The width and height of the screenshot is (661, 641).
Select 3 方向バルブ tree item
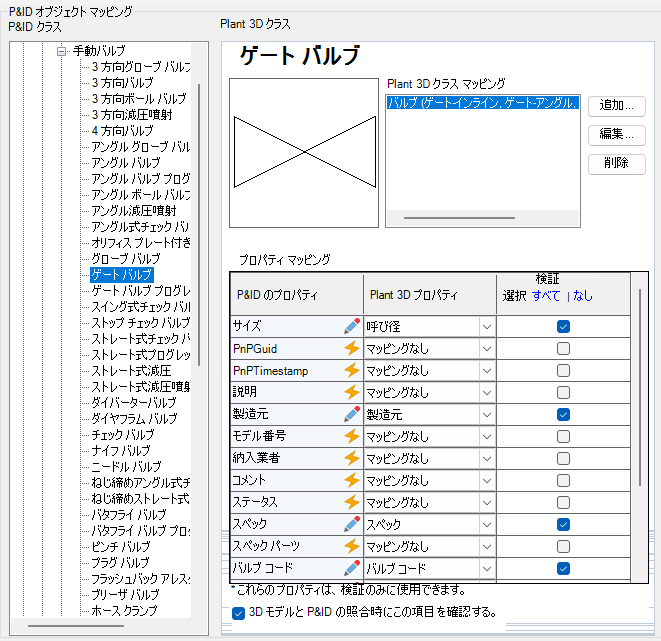pos(122,83)
